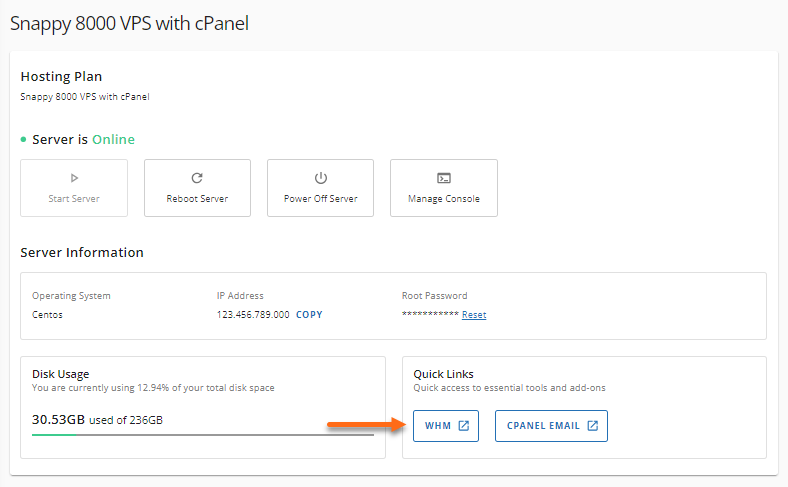Click the Server Information heading
Viewport: 788px width, 487px height.
pos(82,252)
